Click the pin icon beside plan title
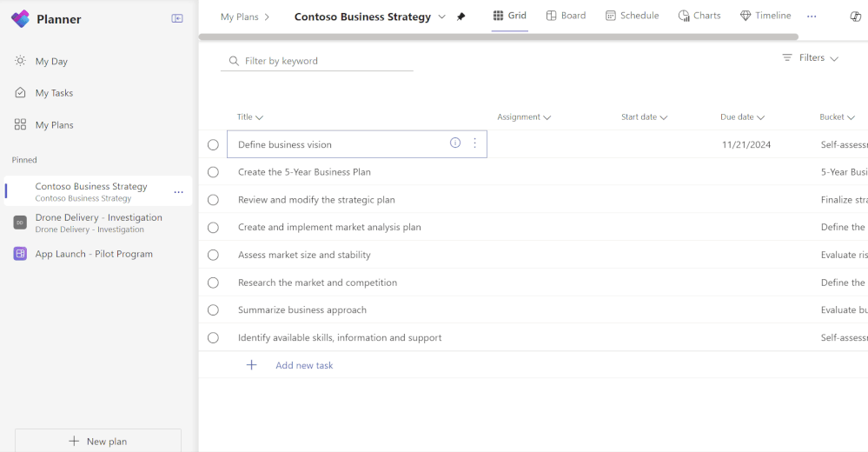This screenshot has height=452, width=868. [x=461, y=17]
